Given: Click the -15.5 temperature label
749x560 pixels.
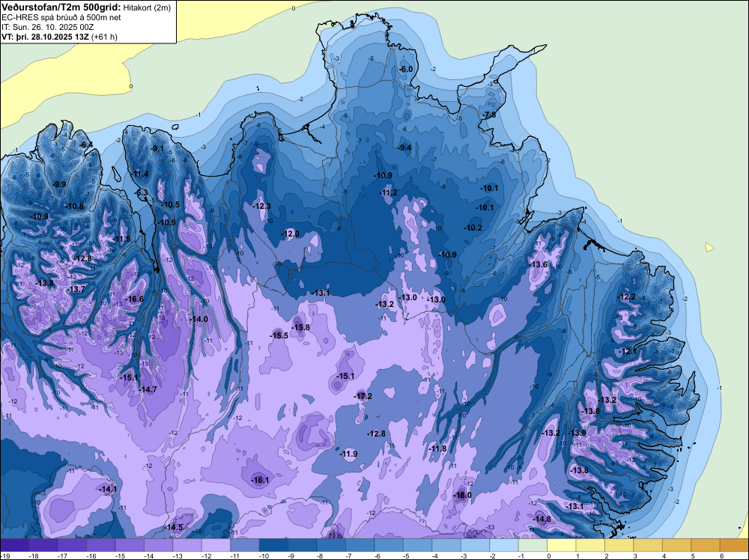Looking at the screenshot, I should pos(279,335).
